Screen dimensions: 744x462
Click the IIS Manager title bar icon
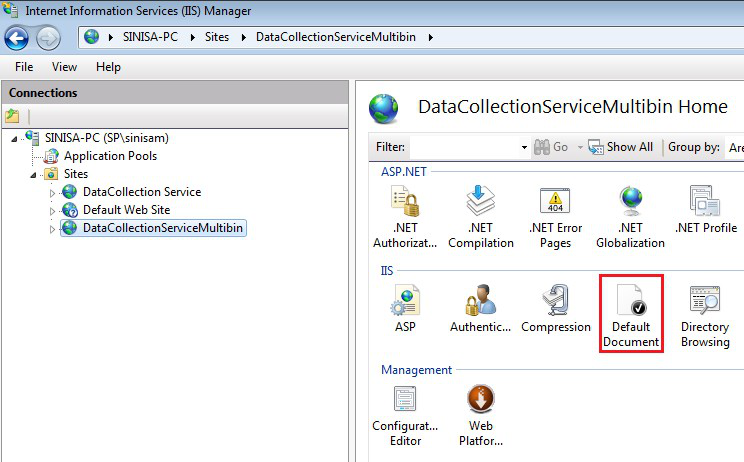(9, 9)
